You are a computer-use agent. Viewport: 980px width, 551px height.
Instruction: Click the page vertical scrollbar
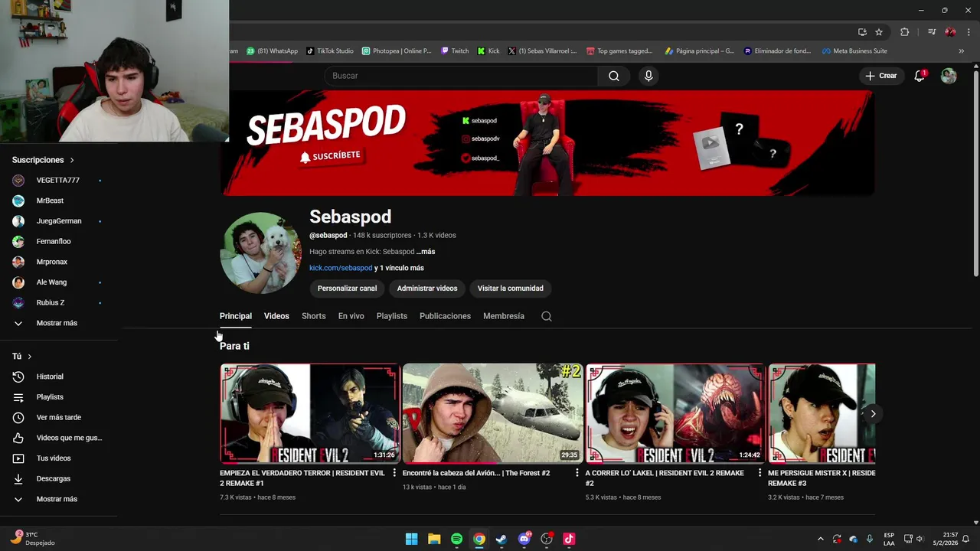pos(975,174)
